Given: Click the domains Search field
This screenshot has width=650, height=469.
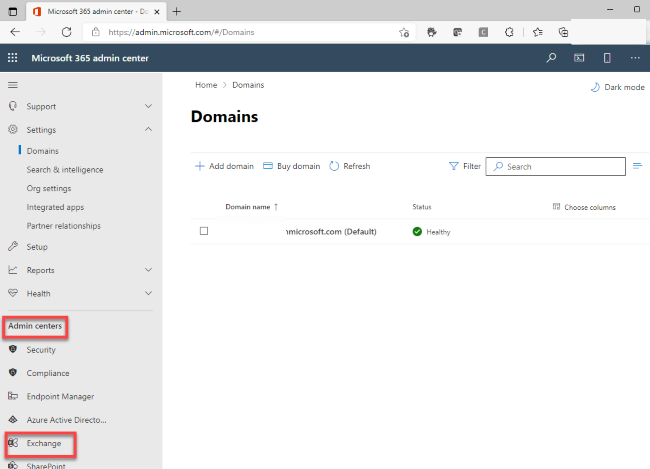Looking at the screenshot, I should click(555, 166).
